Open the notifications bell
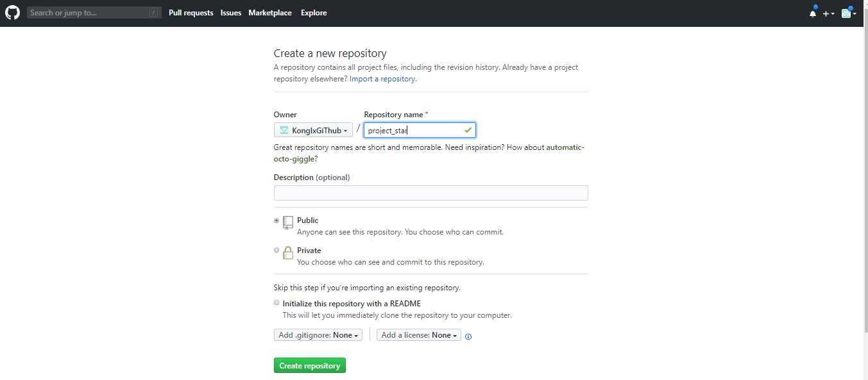The height and width of the screenshot is (380, 868). [x=813, y=13]
